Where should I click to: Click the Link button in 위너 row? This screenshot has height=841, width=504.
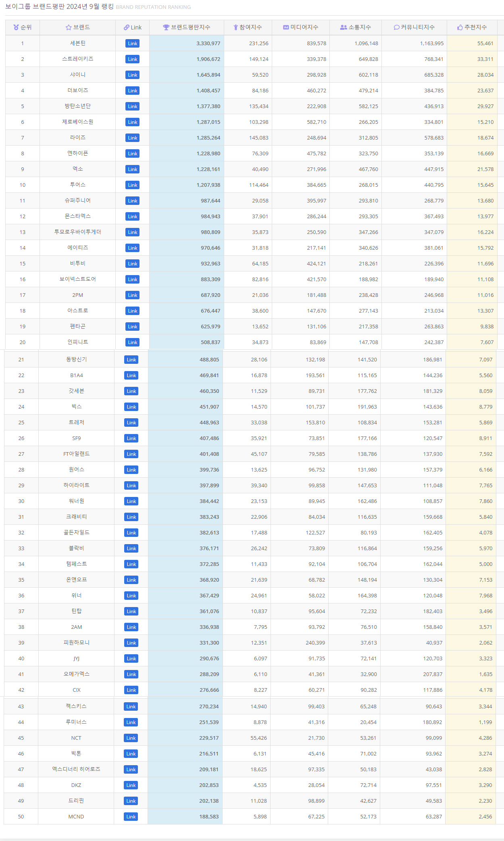[131, 596]
